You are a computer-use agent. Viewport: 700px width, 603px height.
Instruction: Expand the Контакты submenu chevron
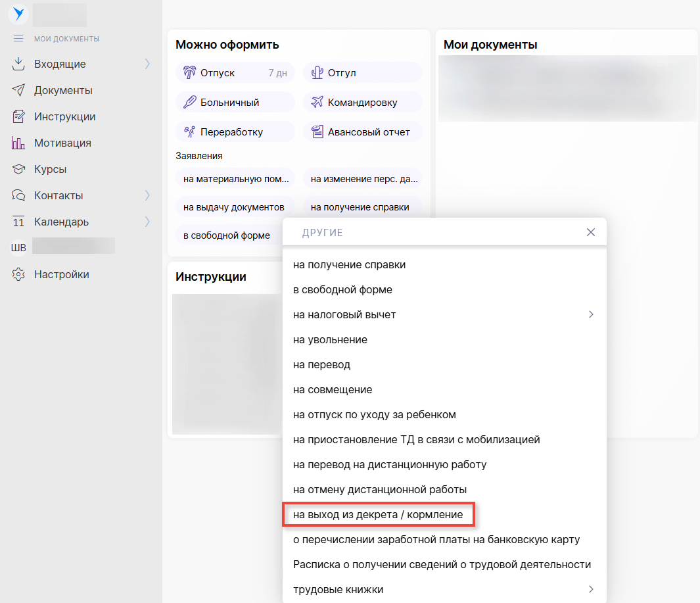(147, 195)
